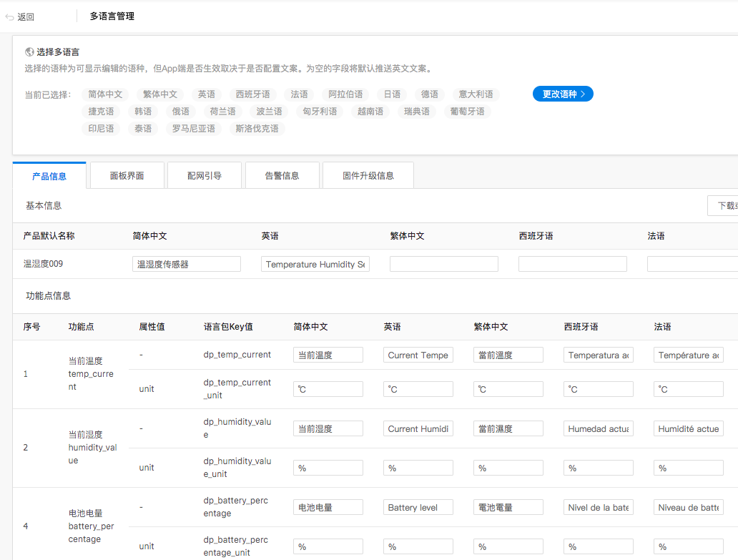
Task: Click the back arrow icon beside 返回
Action: 8,16
